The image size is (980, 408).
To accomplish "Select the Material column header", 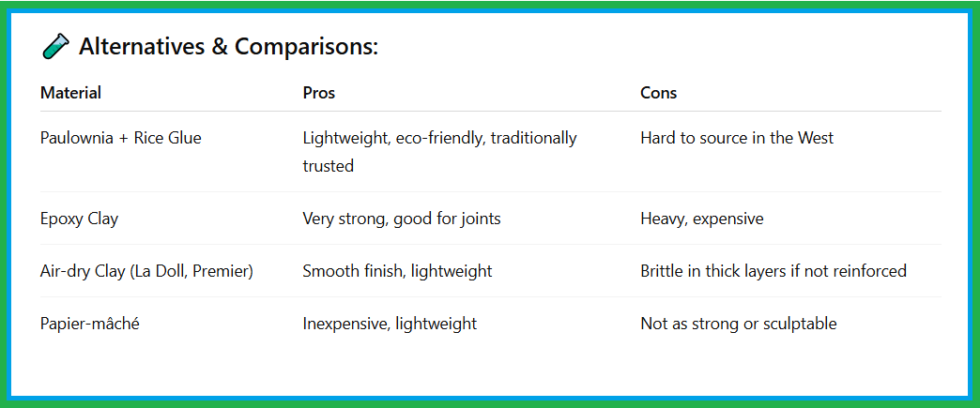I will point(71,93).
